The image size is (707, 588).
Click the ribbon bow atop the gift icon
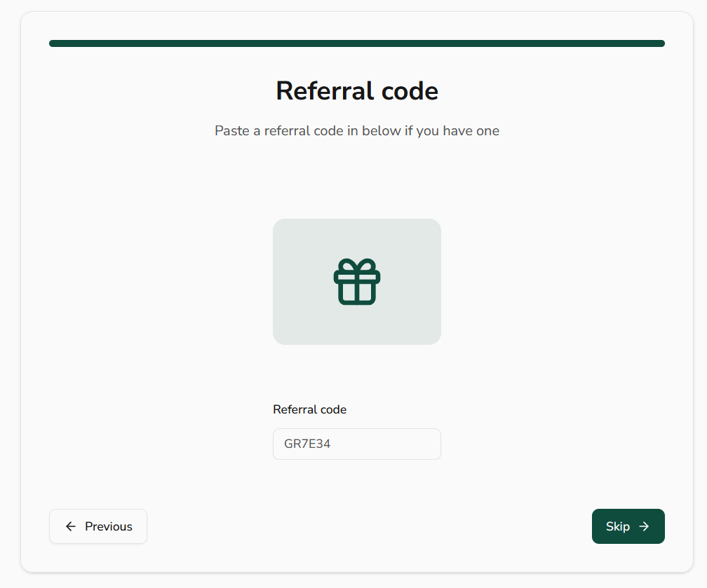(357, 265)
